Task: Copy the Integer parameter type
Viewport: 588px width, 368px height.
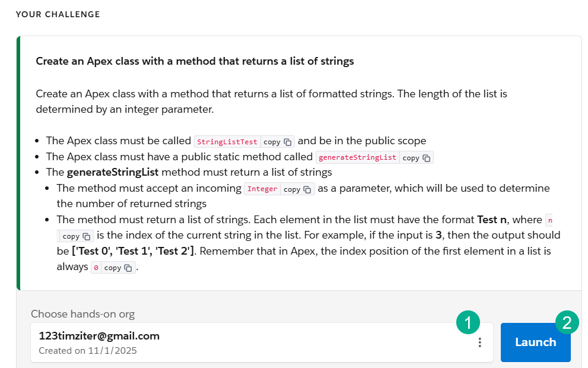Action: point(298,189)
